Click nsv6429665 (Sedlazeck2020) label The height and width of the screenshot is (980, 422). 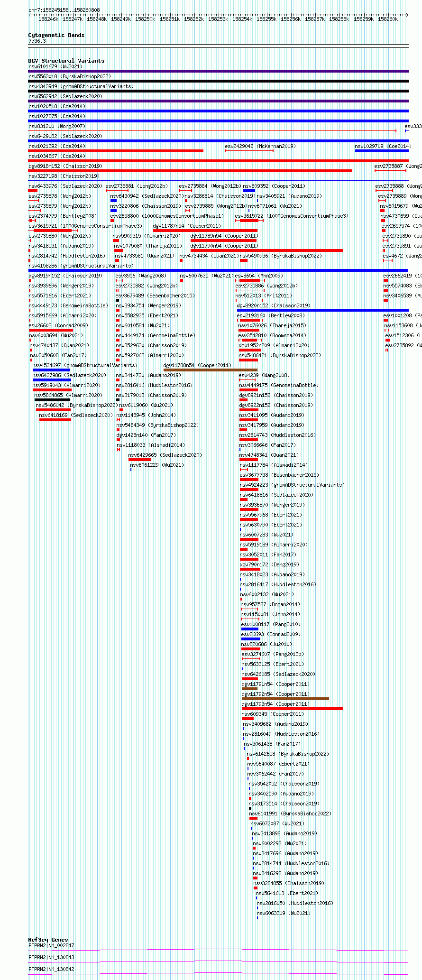click(165, 455)
